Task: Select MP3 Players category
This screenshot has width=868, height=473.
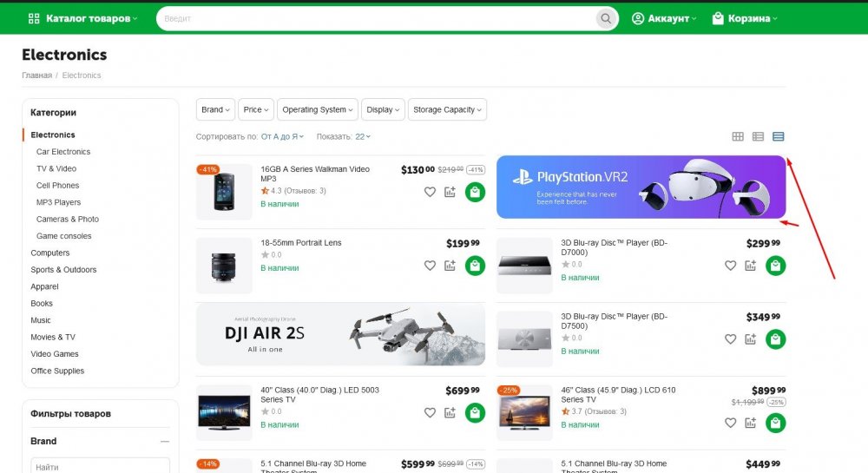Action: click(x=58, y=202)
